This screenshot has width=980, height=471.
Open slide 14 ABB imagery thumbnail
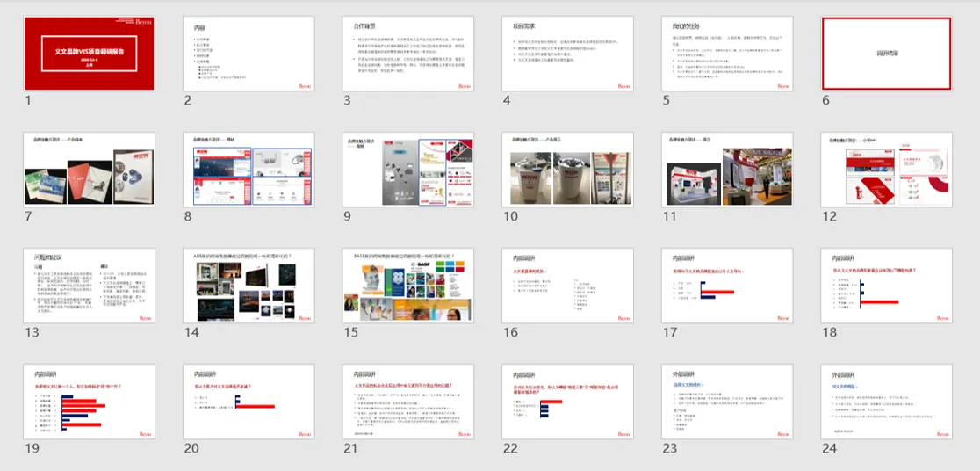(249, 286)
